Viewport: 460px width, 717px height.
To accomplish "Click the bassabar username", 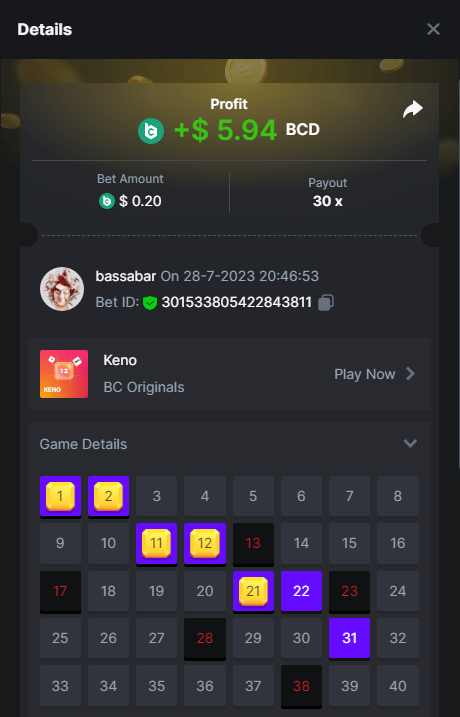I will tap(126, 276).
